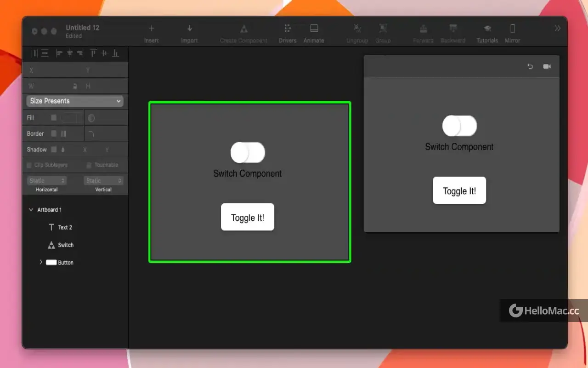The height and width of the screenshot is (368, 588).
Task: Click the Shadow X offset field
Action: [85, 149]
